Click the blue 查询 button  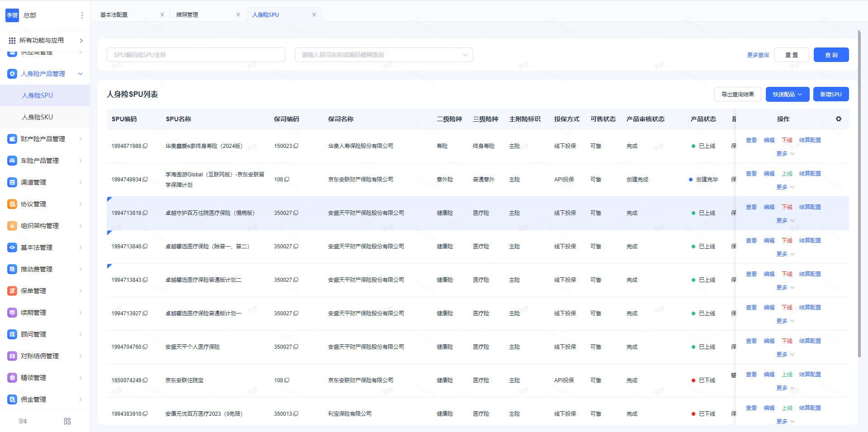coord(831,55)
